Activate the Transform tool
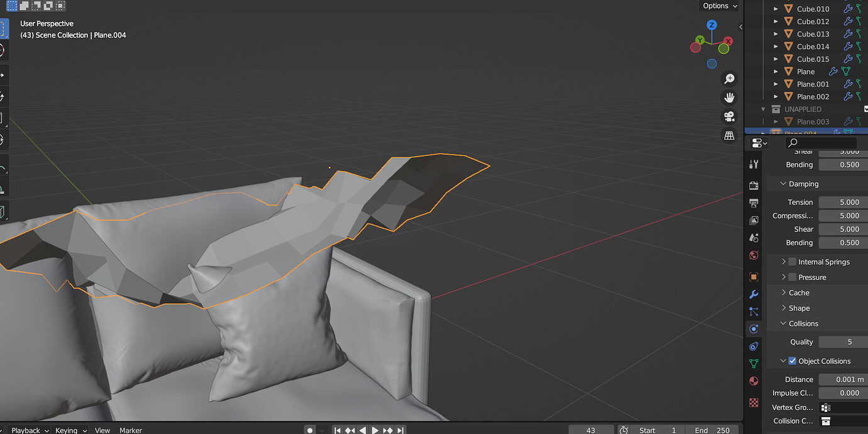Image resolution: width=868 pixels, height=434 pixels. click(3, 140)
